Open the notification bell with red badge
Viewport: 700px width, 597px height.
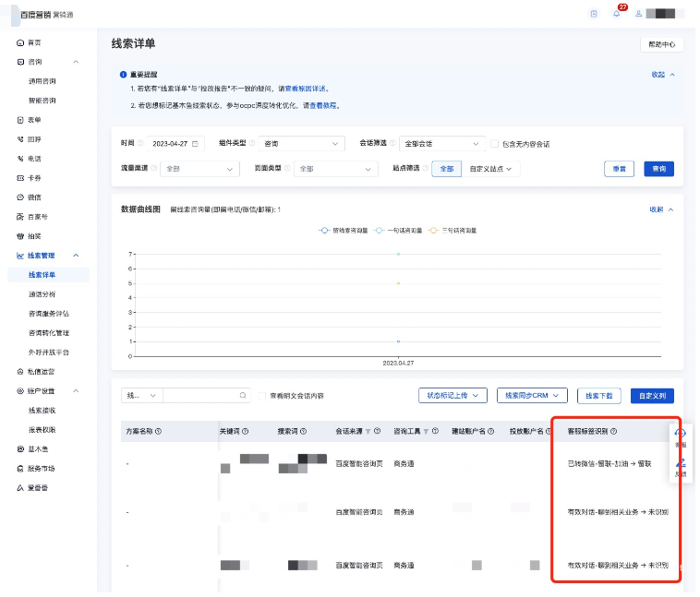coord(617,14)
